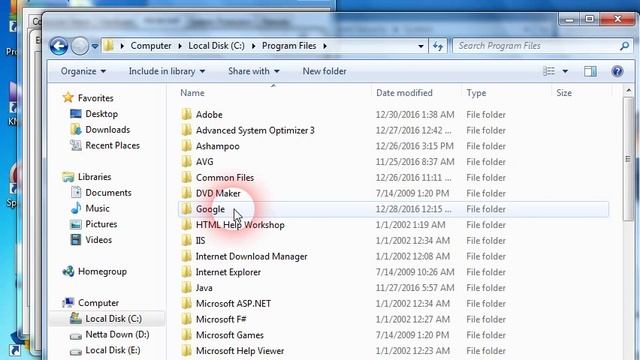Click the Back navigation arrow

59,46
